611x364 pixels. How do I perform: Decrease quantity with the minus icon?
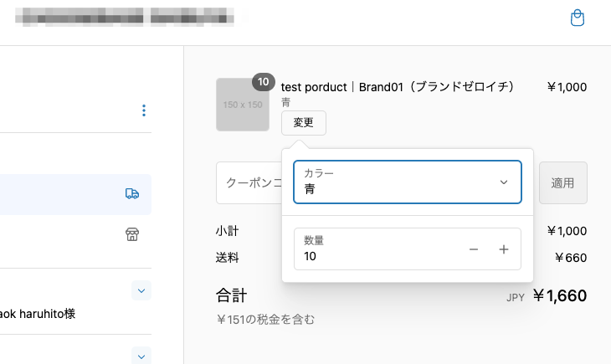coord(474,249)
